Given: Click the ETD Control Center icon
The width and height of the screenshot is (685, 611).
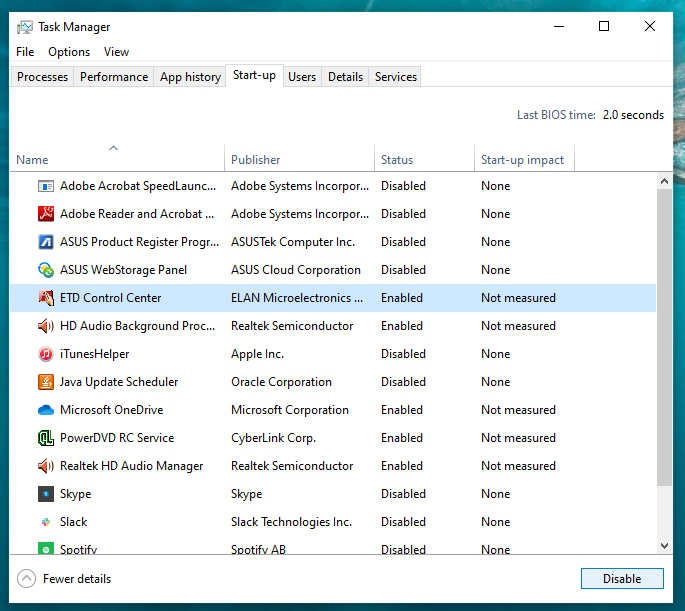Looking at the screenshot, I should pos(46,298).
